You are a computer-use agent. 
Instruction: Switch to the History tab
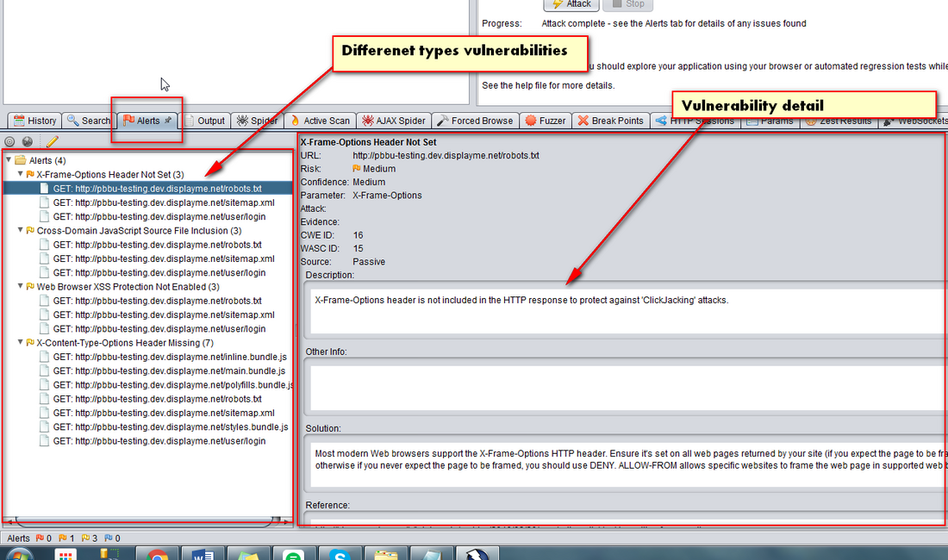click(x=34, y=121)
